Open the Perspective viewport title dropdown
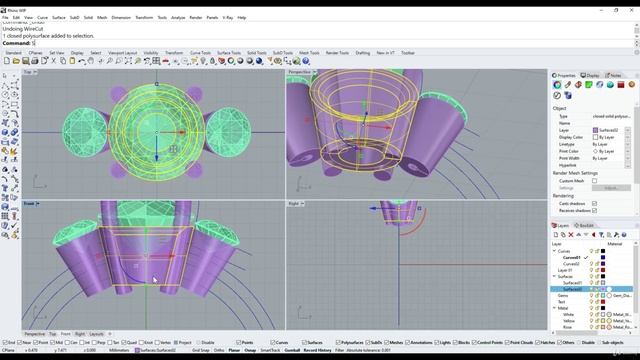 314,72
